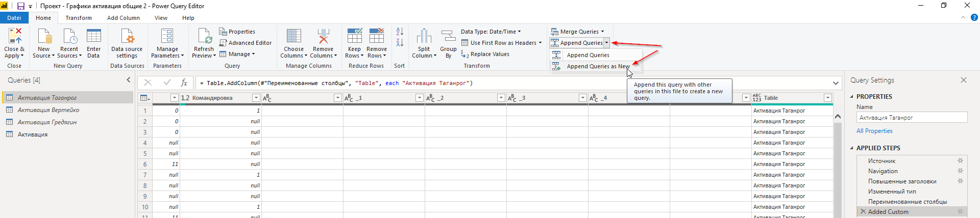Open Recent Sources icon
Image resolution: width=980 pixels, height=218 pixels.
point(69,36)
